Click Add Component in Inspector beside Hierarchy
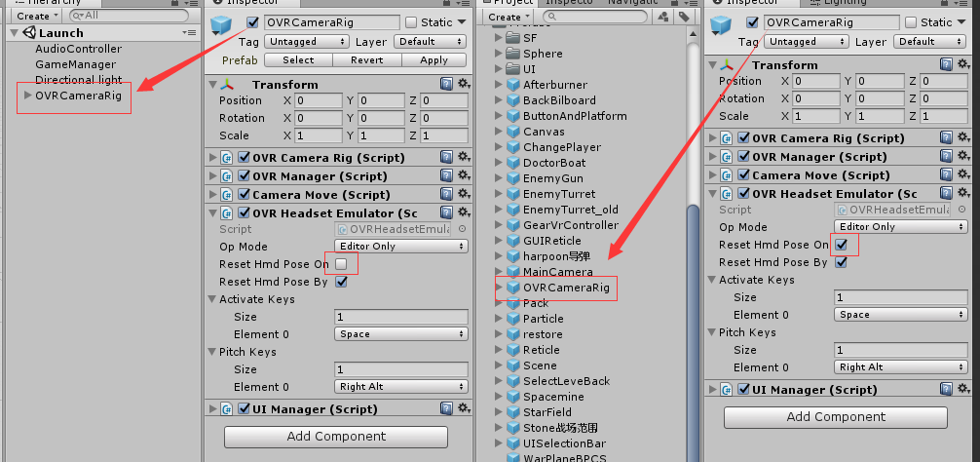 [336, 437]
